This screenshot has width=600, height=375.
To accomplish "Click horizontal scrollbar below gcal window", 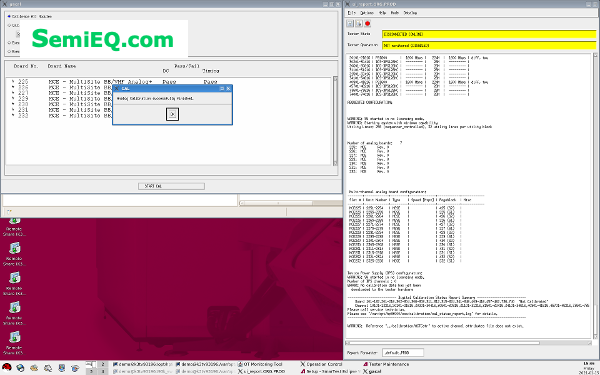I will (x=290, y=203).
